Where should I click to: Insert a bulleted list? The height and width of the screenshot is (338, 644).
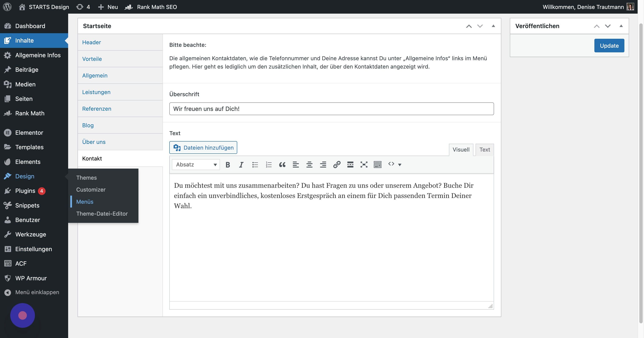click(x=255, y=165)
